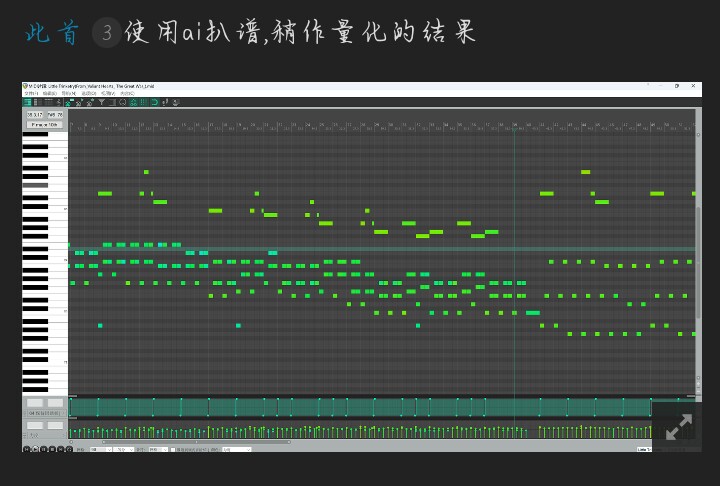Viewport: 720px width, 486px height.
Task: Click the bar ruler above the note grid
Action: point(382,126)
